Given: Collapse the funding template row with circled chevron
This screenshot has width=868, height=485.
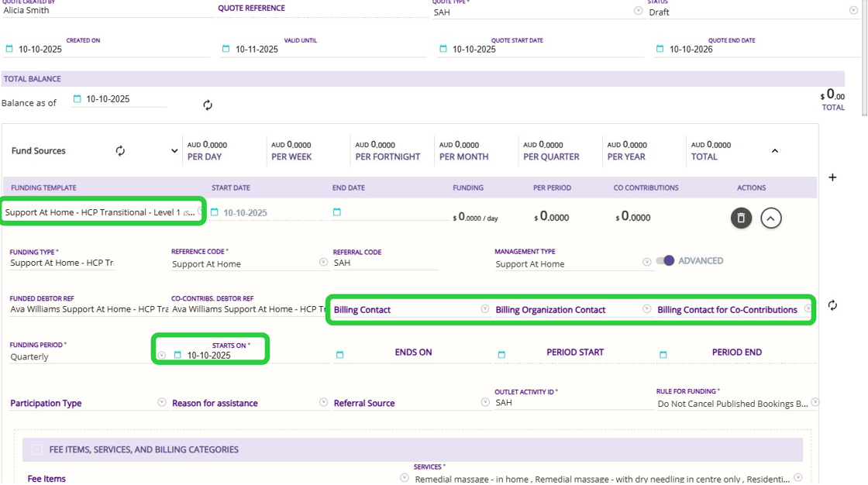Looking at the screenshot, I should pos(770,218).
